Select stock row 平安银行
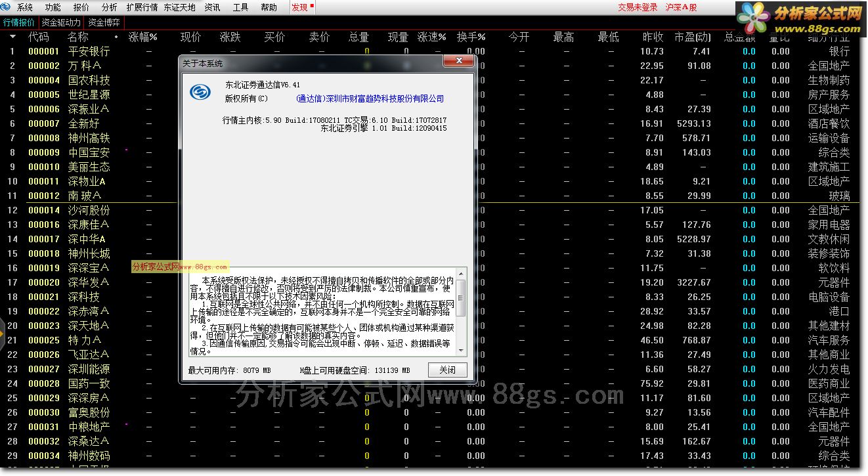868x476 pixels. tap(89, 51)
